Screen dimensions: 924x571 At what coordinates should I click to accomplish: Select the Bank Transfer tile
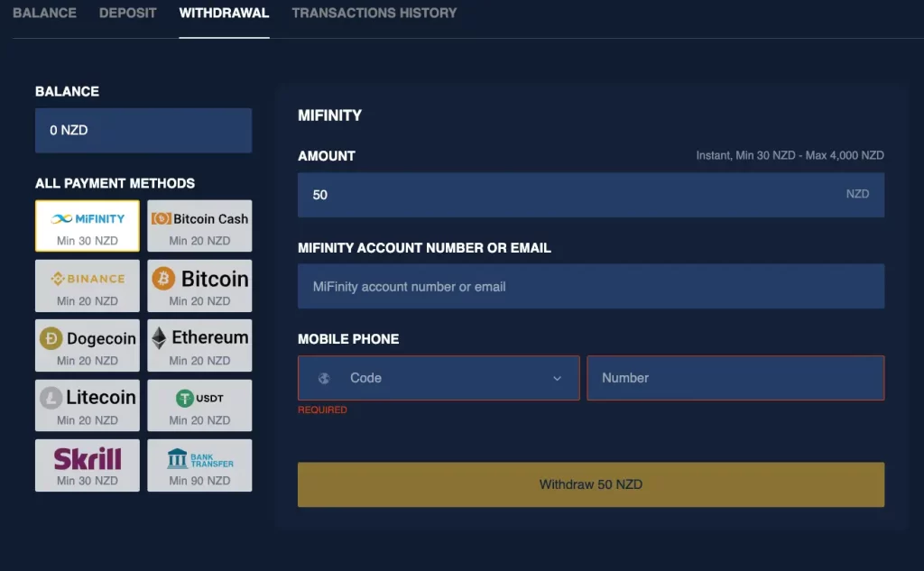click(x=199, y=465)
